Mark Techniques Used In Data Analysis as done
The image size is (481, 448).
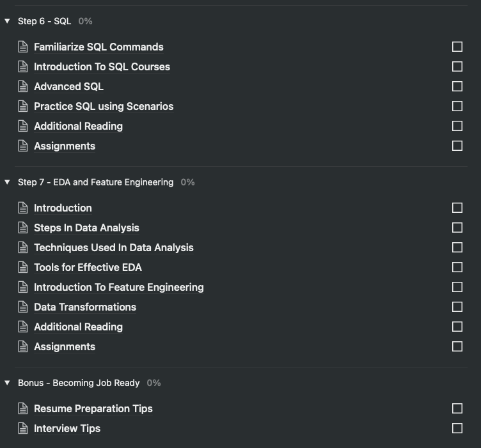pos(457,247)
